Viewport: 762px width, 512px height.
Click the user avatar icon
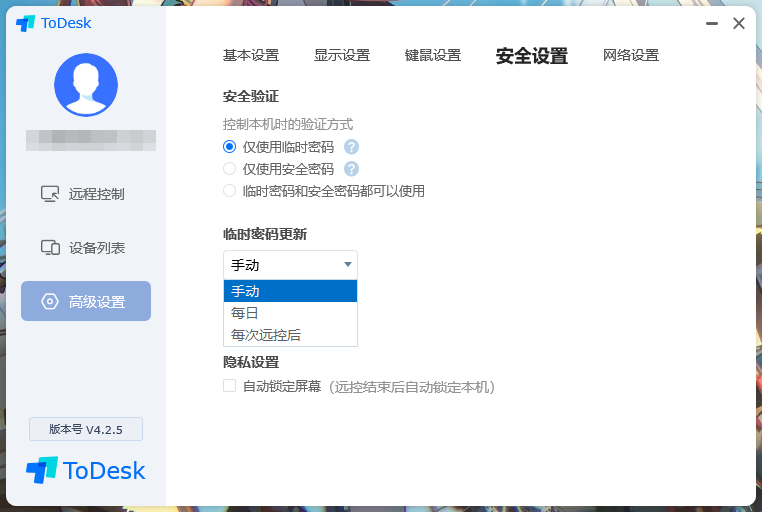pyautogui.click(x=86, y=85)
